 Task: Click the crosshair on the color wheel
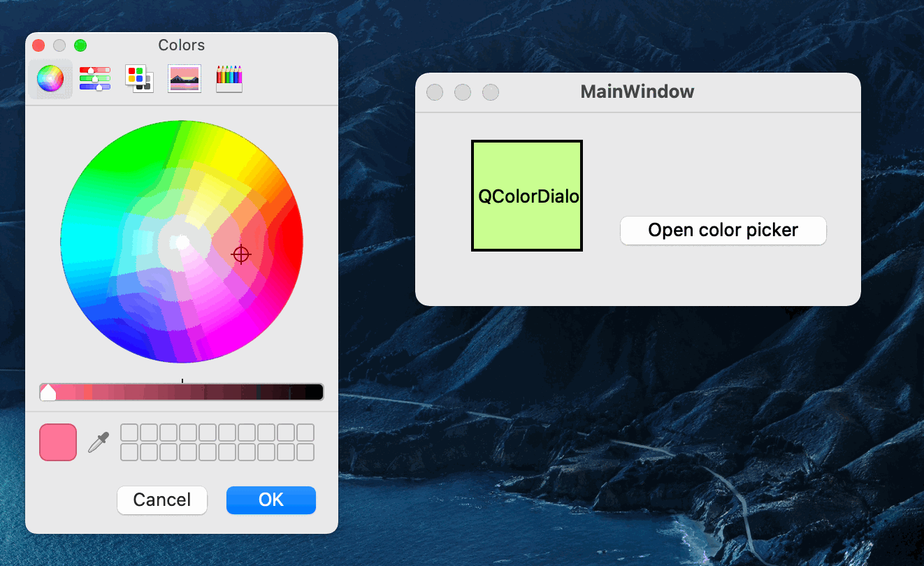pyautogui.click(x=241, y=254)
